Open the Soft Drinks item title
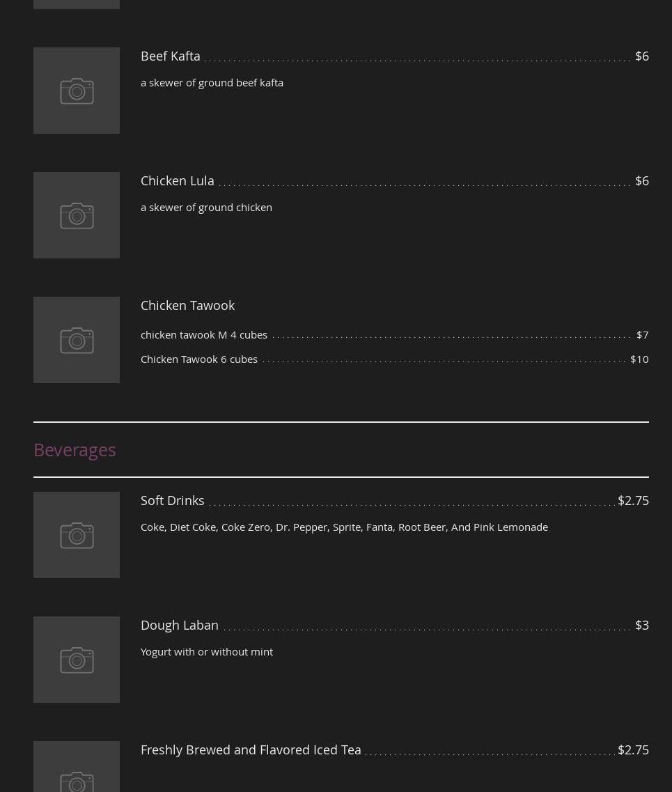This screenshot has width=672, height=792. pyautogui.click(x=173, y=500)
